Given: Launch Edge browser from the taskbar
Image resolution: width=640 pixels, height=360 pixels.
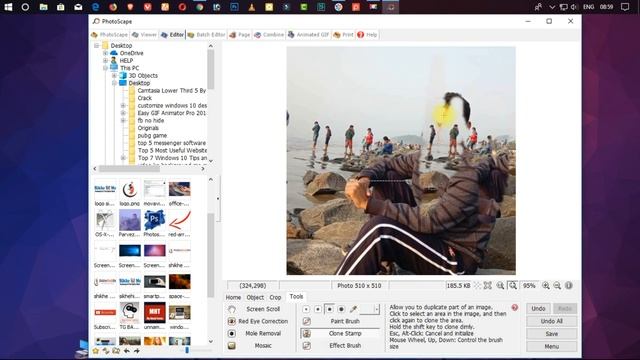Looking at the screenshot, I should tap(96, 7).
